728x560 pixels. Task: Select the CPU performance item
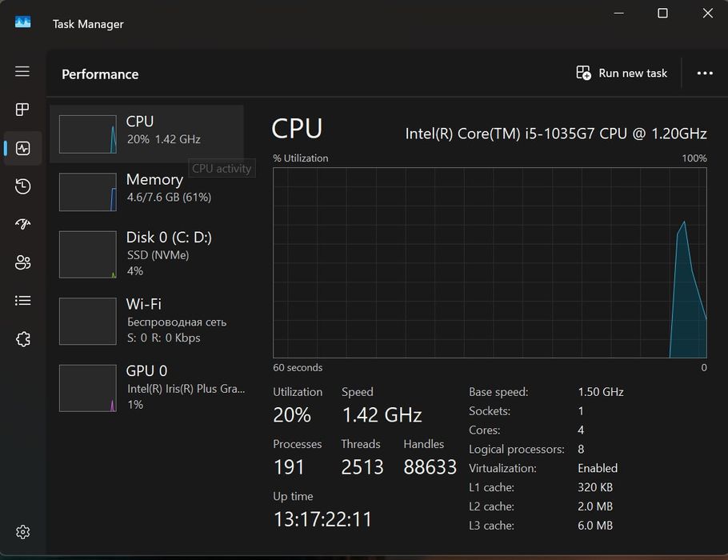(x=147, y=134)
